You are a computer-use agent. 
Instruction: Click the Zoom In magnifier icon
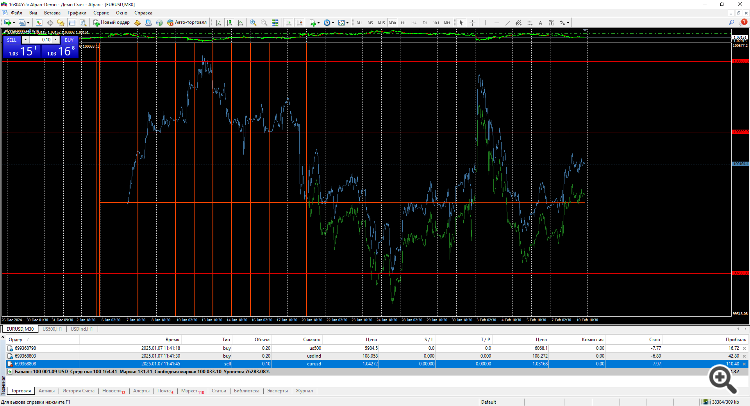pyautogui.click(x=253, y=22)
